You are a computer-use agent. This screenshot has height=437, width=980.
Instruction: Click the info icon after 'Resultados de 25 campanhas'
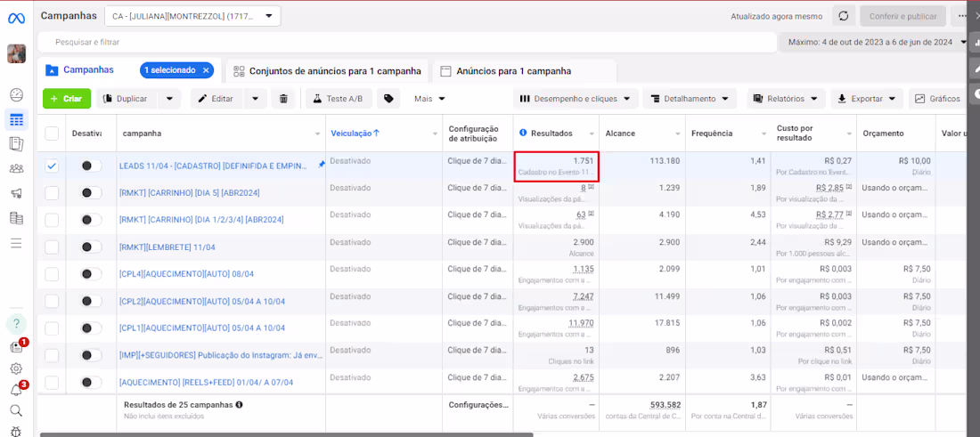point(240,405)
